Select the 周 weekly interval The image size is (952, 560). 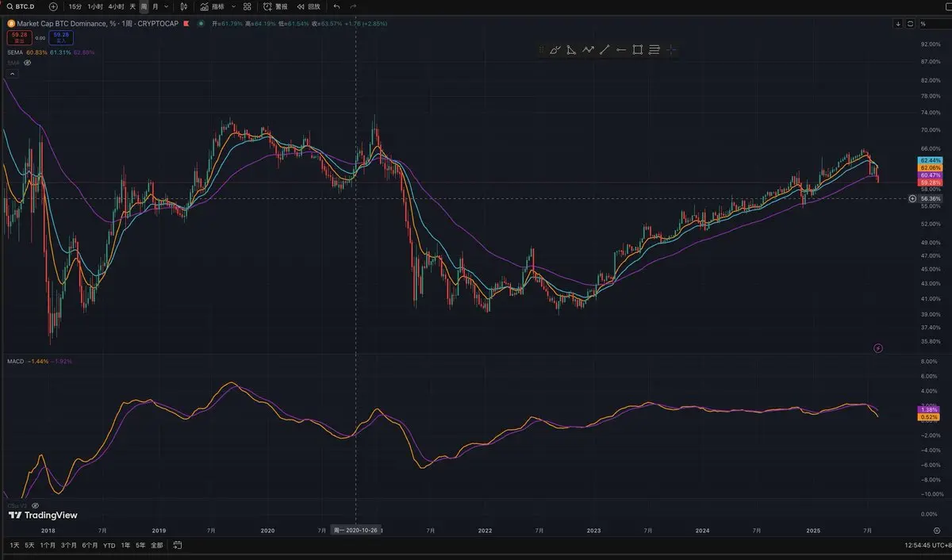(x=144, y=6)
